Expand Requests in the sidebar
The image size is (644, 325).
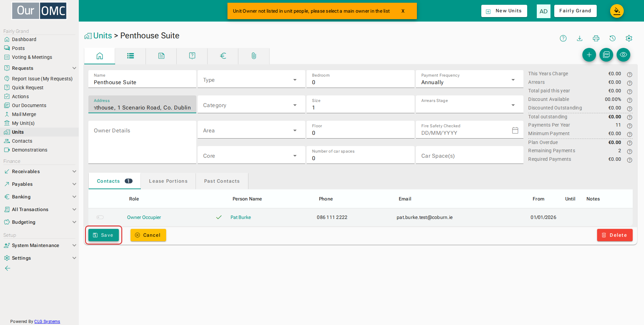click(40, 68)
